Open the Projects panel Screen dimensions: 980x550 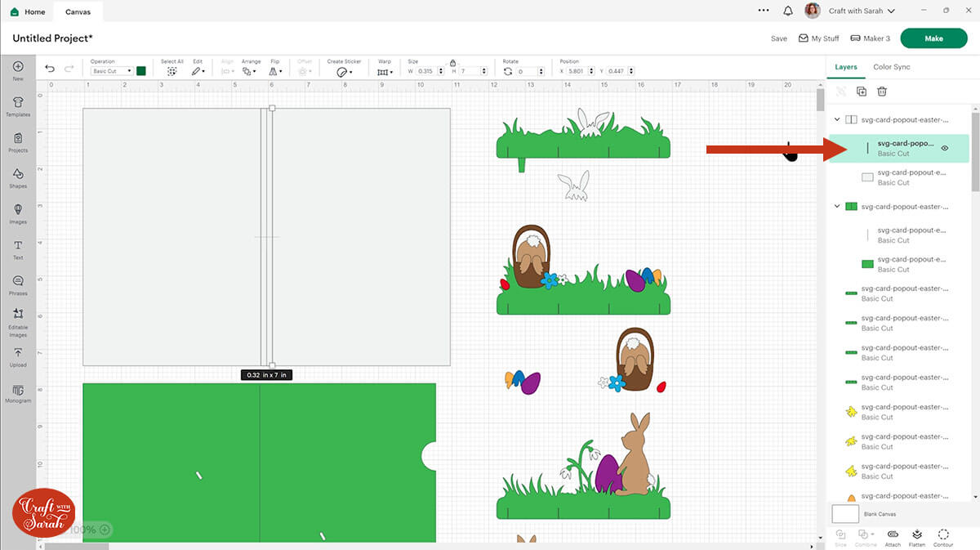click(x=18, y=142)
